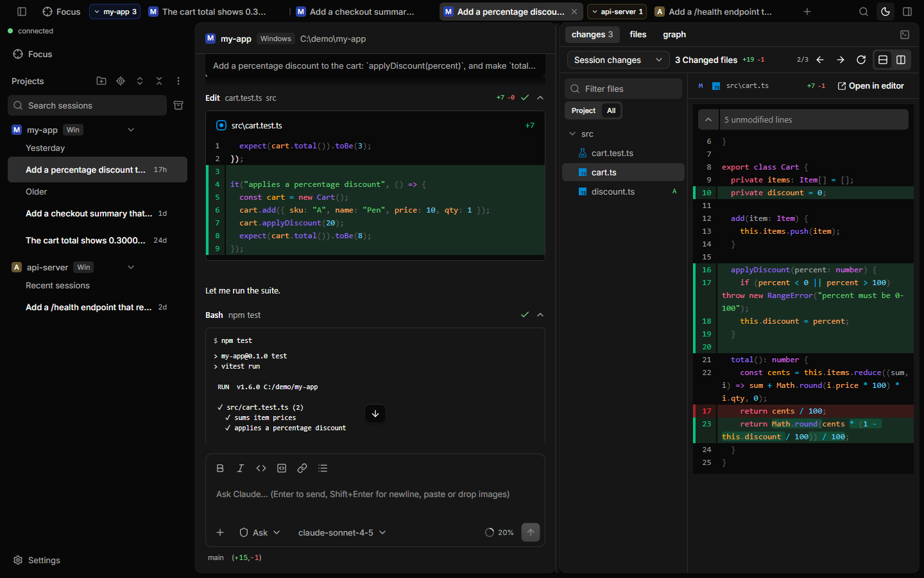
Task: Switch to the graph tab
Action: click(x=674, y=35)
